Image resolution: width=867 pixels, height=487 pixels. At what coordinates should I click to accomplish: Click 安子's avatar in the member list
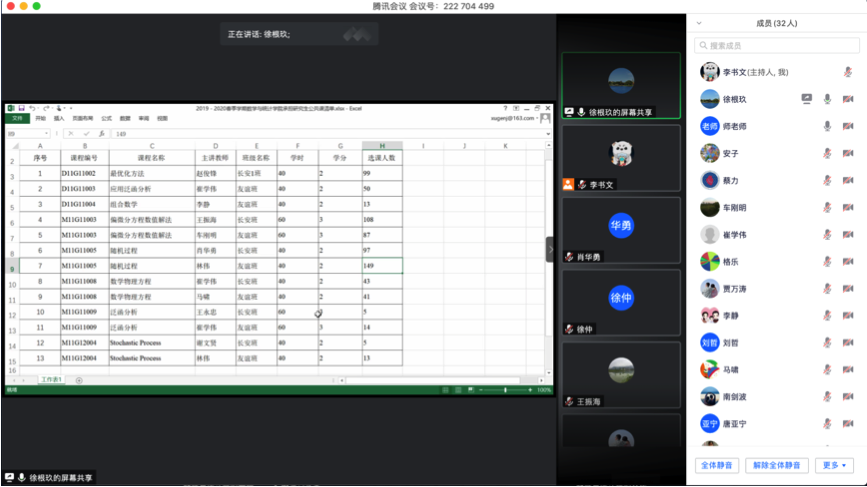[709, 153]
